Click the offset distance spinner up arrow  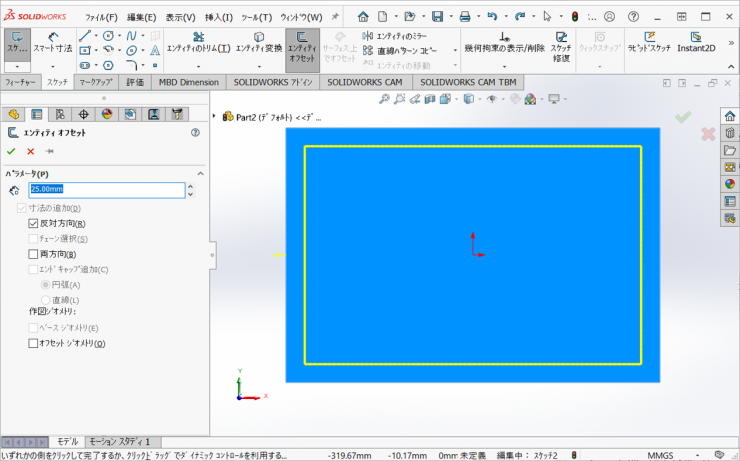pos(190,186)
